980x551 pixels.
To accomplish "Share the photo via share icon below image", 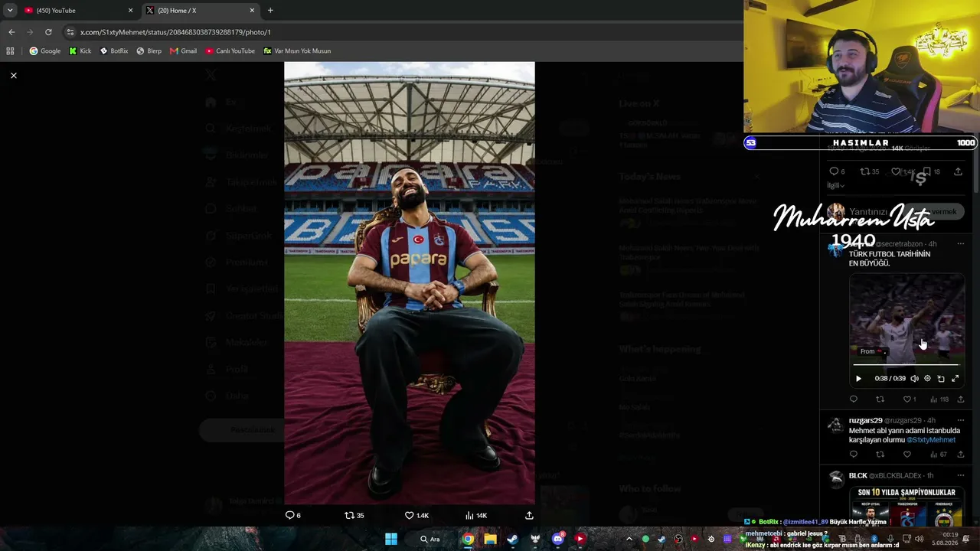I will pyautogui.click(x=529, y=515).
